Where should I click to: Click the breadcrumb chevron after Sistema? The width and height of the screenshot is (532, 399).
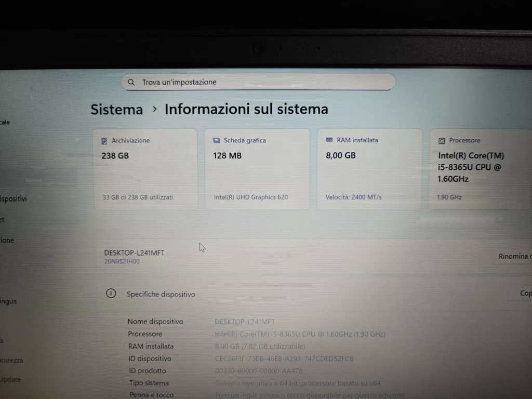(x=154, y=109)
